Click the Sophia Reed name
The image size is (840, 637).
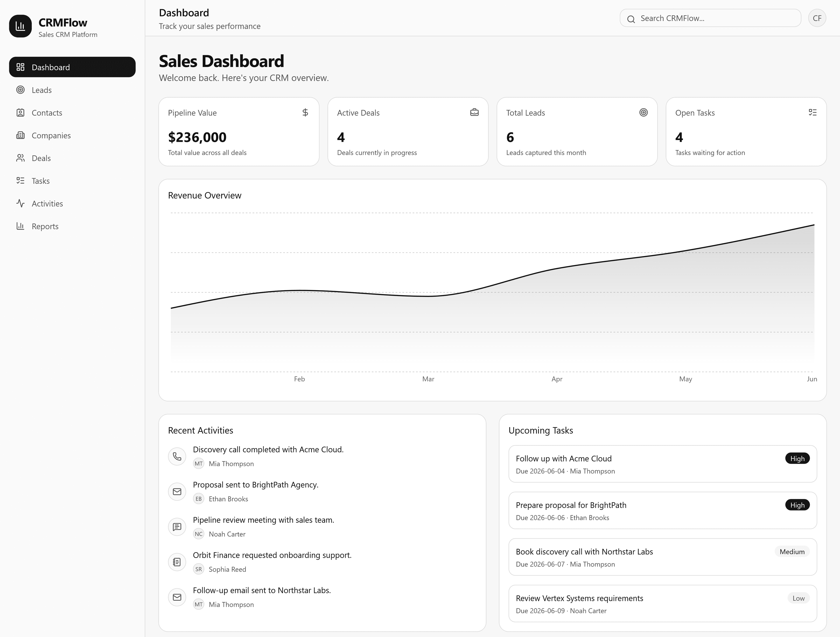coord(227,569)
